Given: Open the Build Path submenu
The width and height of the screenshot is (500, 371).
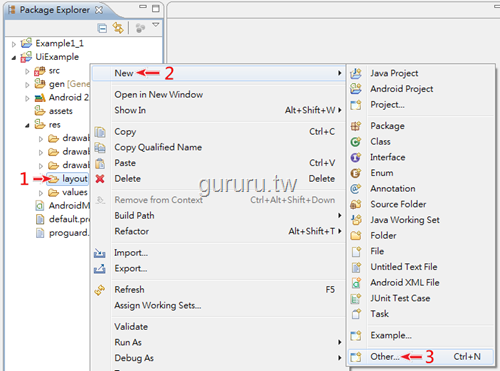Looking at the screenshot, I should [x=219, y=216].
